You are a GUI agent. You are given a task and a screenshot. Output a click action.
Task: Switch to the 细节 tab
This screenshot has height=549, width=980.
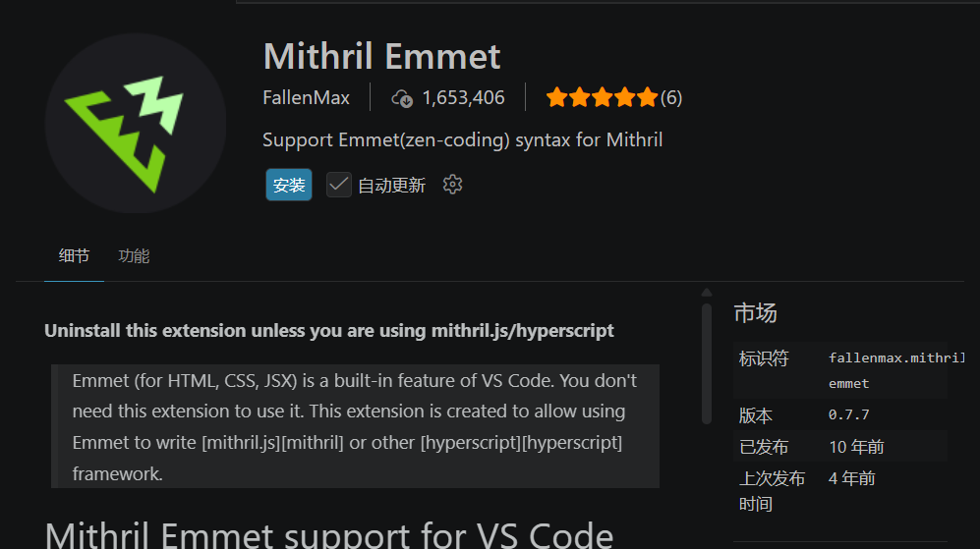[74, 256]
